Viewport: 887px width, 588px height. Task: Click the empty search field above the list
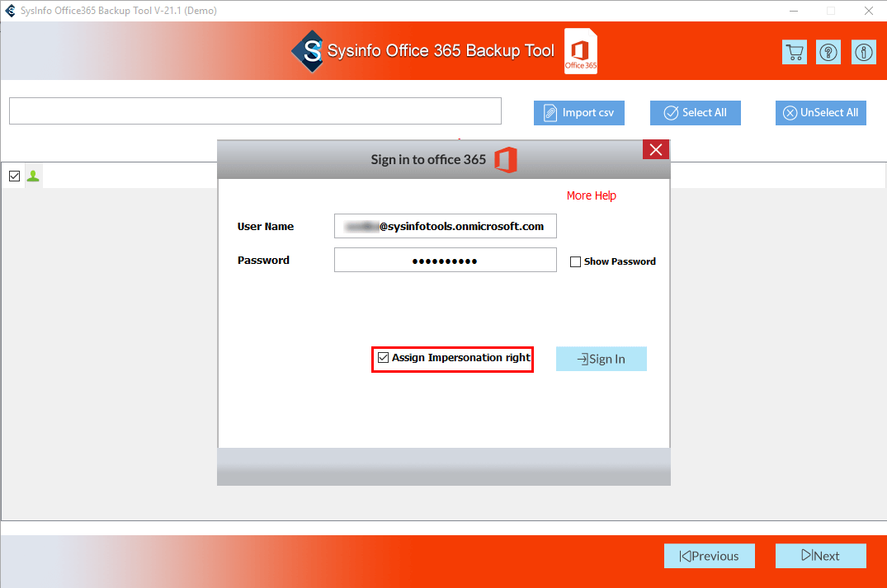255,111
